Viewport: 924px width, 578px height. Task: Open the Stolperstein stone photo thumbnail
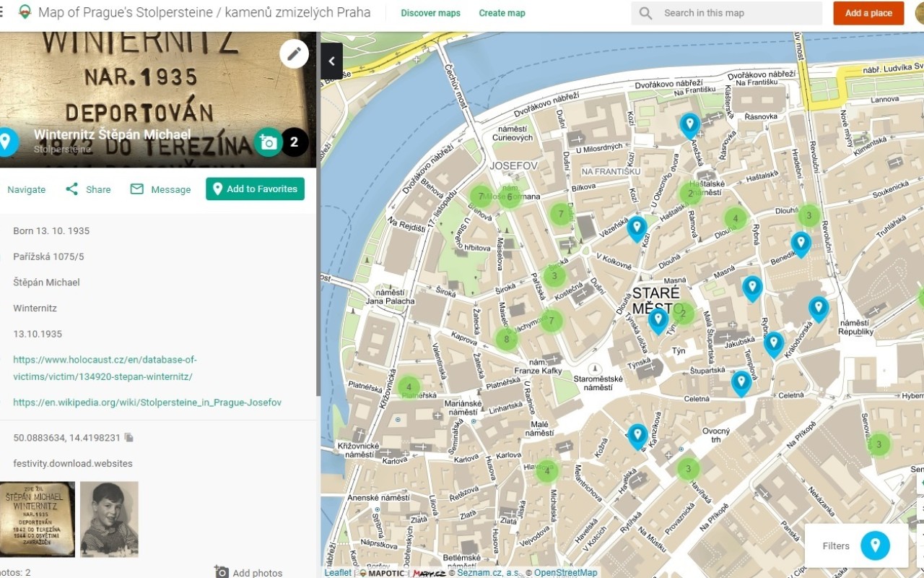[x=38, y=519]
